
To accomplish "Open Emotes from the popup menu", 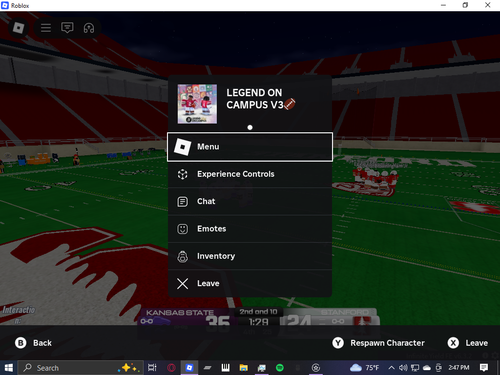I will click(250, 229).
